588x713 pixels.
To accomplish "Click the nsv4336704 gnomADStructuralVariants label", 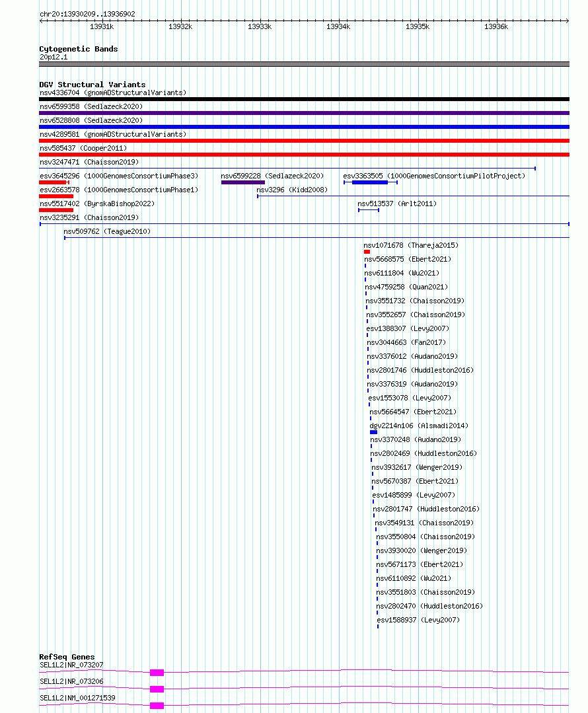I will pos(113,93).
